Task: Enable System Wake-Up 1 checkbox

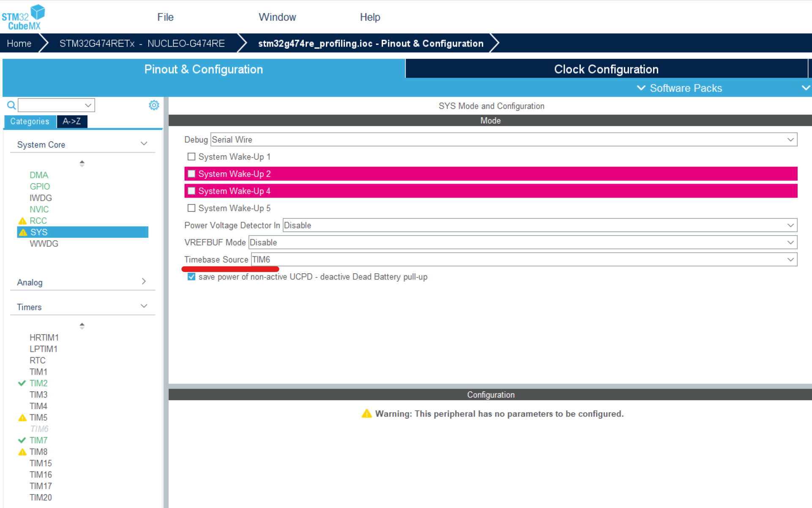Action: pyautogui.click(x=191, y=157)
